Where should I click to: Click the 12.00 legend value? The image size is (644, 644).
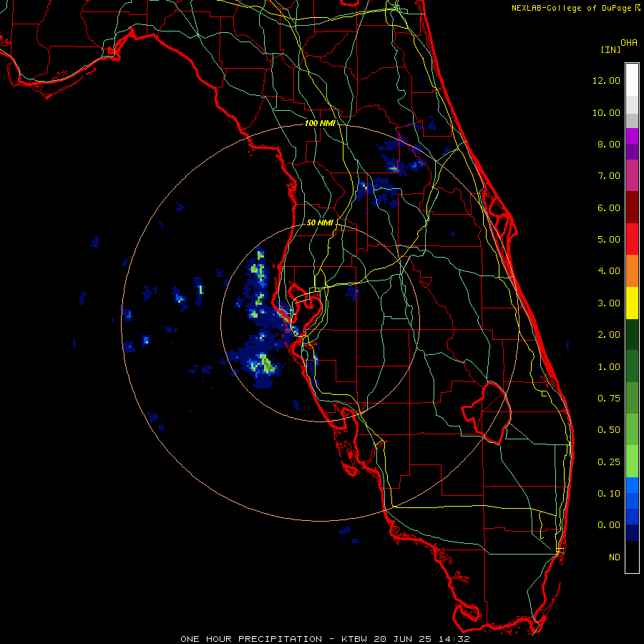pyautogui.click(x=606, y=80)
